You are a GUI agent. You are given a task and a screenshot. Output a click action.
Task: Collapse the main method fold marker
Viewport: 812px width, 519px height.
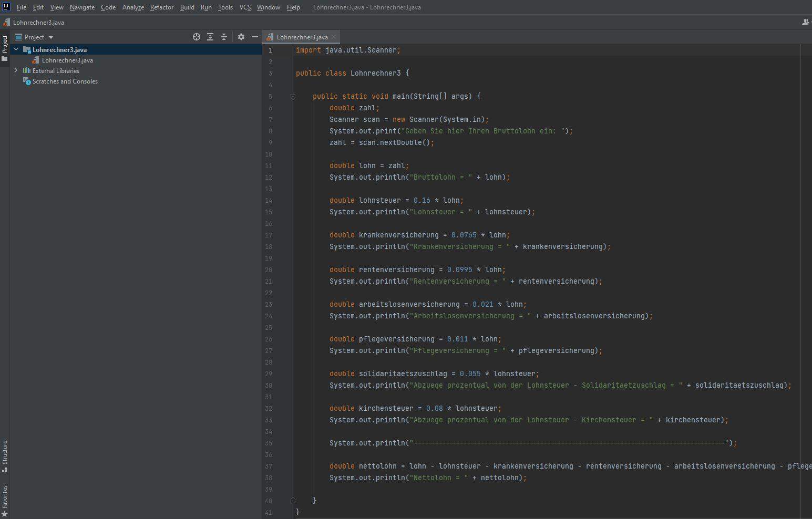pos(293,97)
